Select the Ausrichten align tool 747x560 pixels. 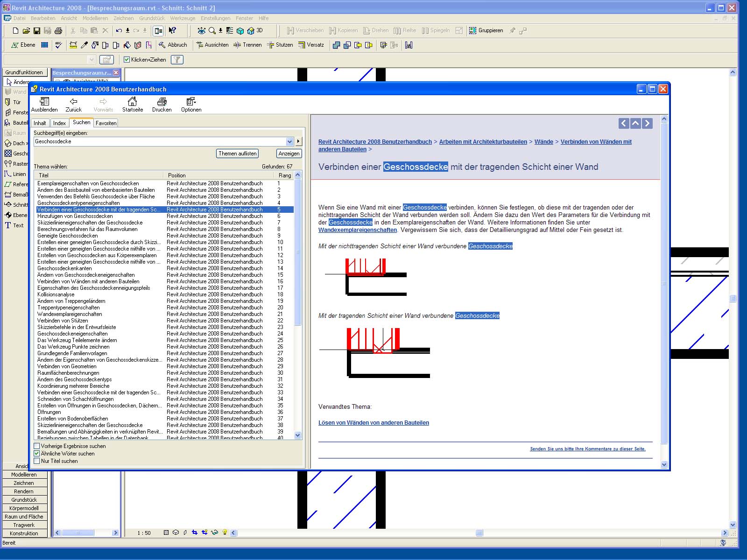click(212, 45)
